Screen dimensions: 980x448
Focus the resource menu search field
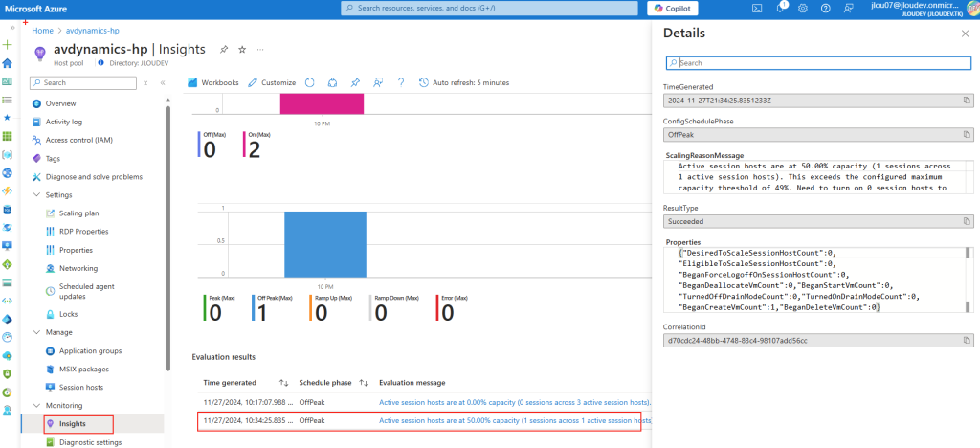coord(83,82)
